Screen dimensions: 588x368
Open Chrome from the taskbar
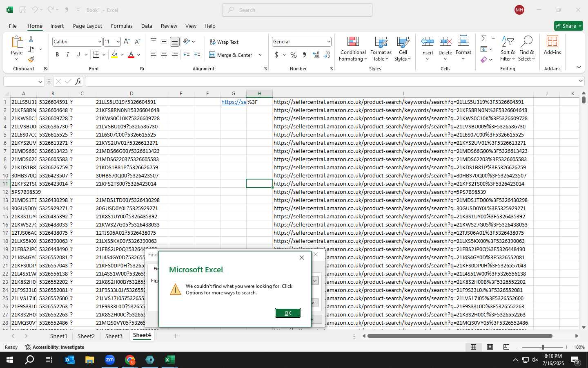[x=130, y=360]
